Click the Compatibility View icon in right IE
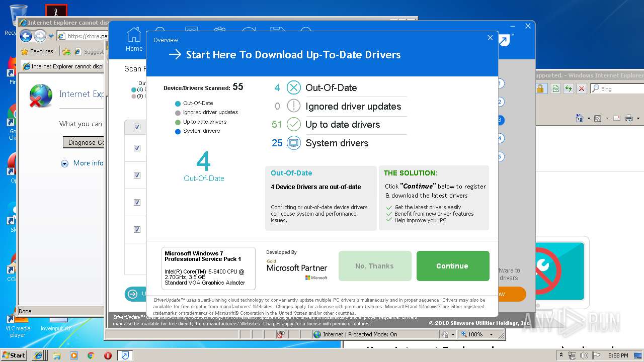 555,88
